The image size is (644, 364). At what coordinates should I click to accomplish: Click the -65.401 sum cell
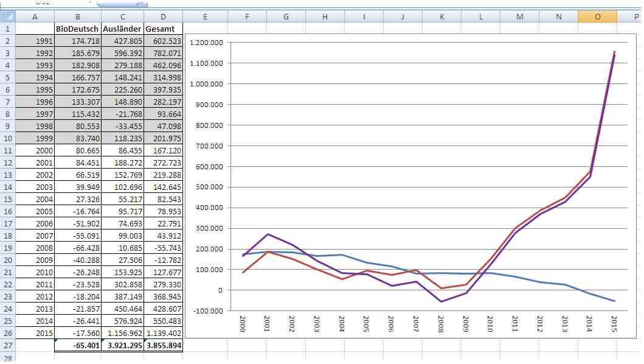click(78, 345)
